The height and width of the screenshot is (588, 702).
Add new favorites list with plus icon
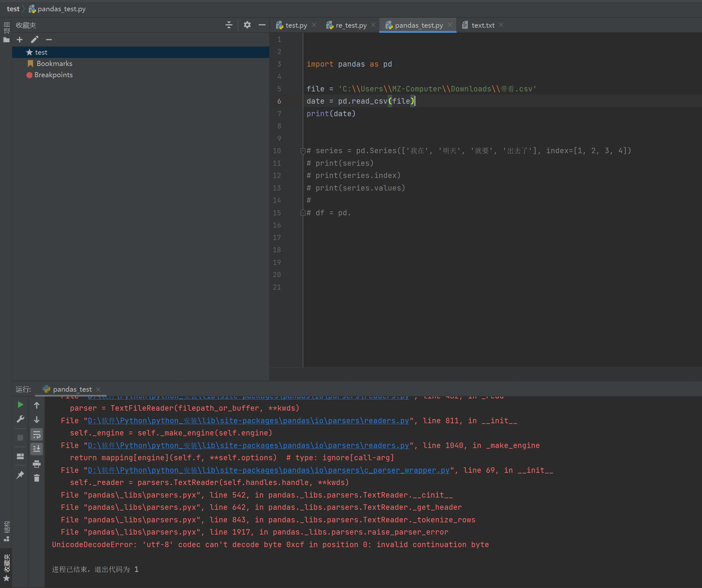pos(20,40)
